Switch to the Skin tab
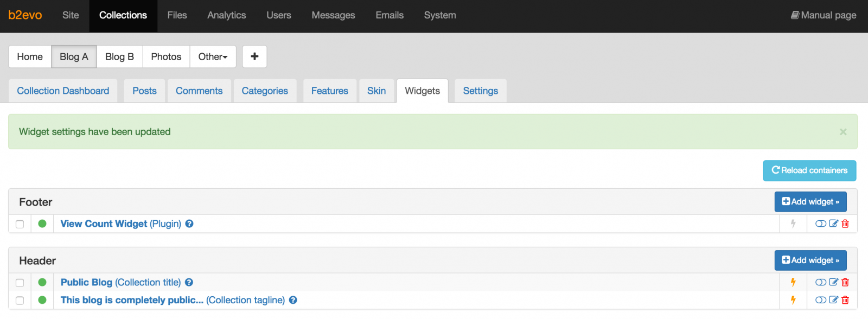Screen dimensions: 868x319 376,91
